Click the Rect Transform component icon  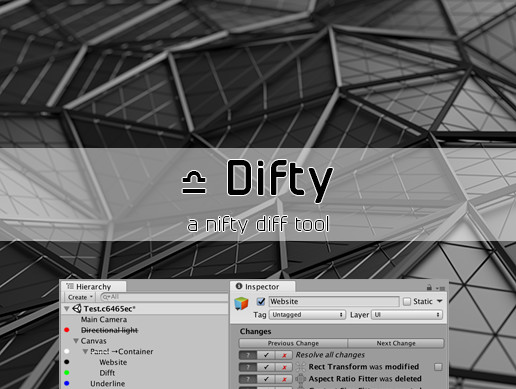click(300, 367)
